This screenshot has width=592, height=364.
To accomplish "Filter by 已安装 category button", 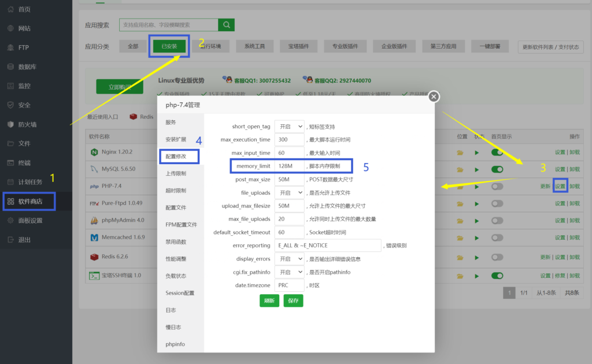I will click(x=169, y=46).
